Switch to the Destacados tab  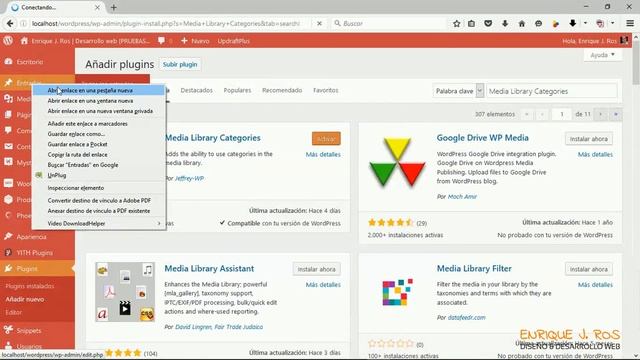196,90
